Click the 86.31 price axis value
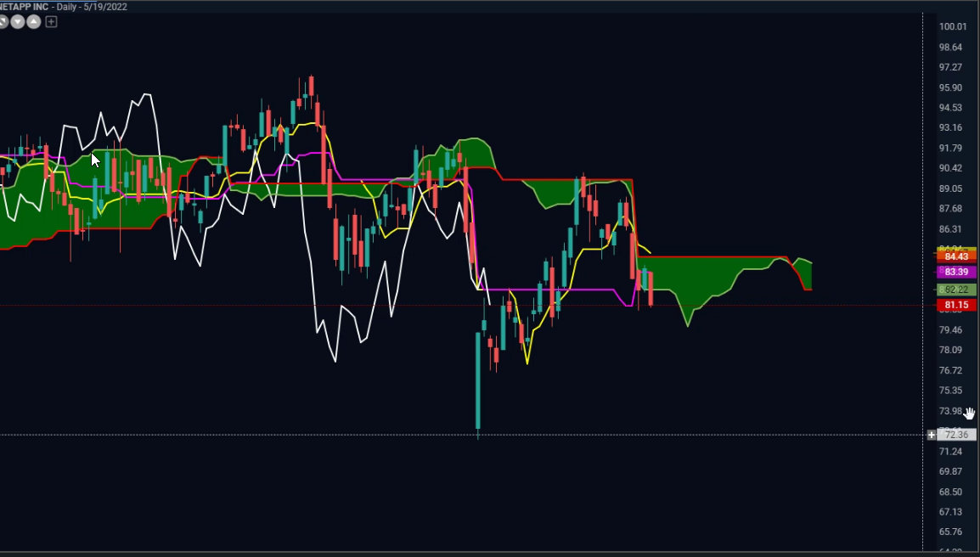Viewport: 980px width, 557px height. coord(950,229)
